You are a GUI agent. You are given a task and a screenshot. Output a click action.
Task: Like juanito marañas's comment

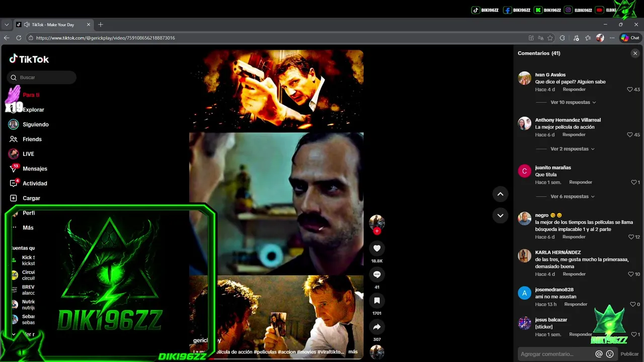click(x=634, y=183)
